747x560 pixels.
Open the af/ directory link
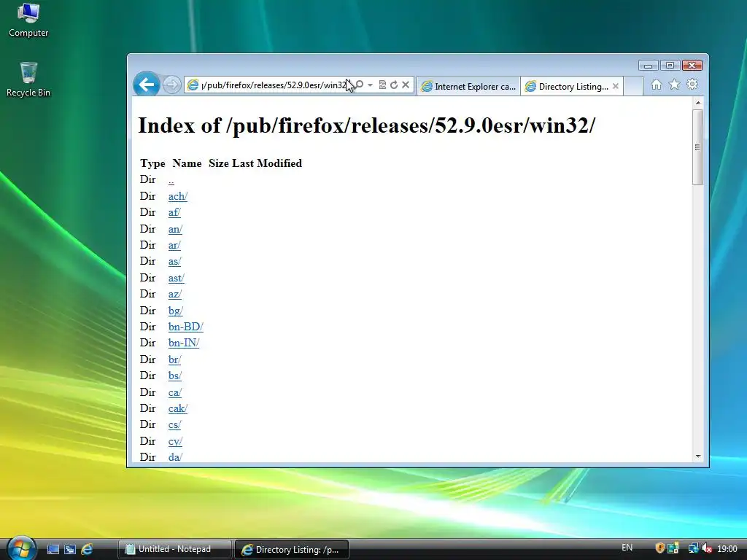[174, 212]
